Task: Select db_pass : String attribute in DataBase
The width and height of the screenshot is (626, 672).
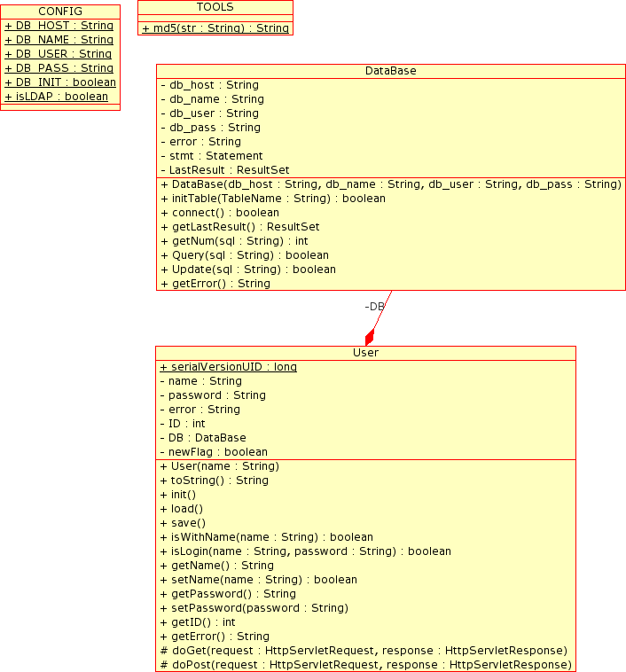Action: point(210,128)
